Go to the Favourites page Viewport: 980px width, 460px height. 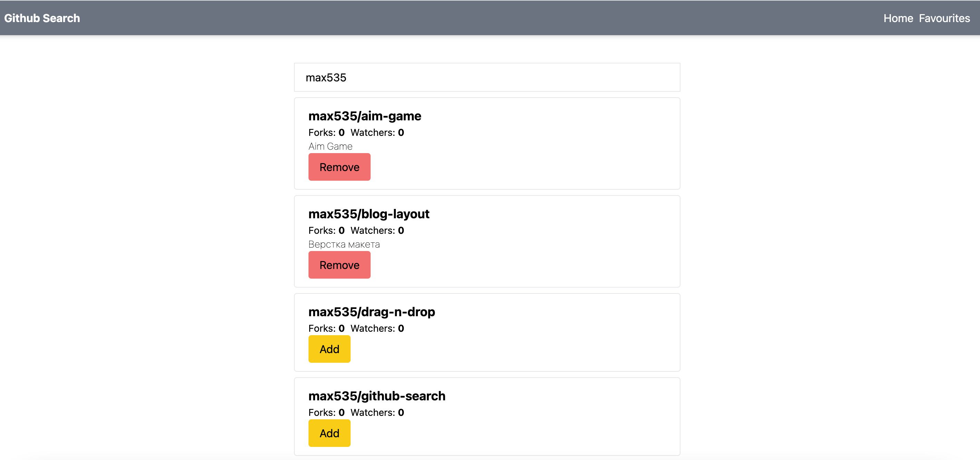coord(944,18)
